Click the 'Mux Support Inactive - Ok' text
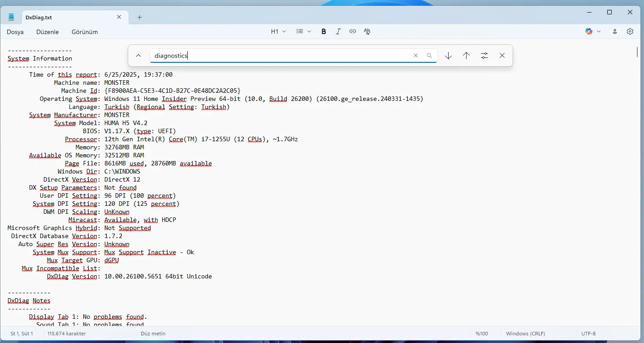 (x=149, y=252)
